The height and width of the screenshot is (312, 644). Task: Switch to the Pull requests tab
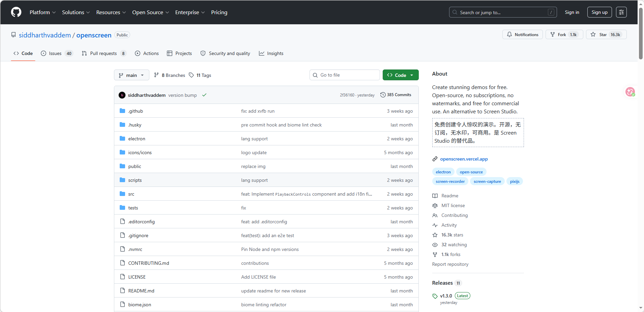(x=104, y=53)
